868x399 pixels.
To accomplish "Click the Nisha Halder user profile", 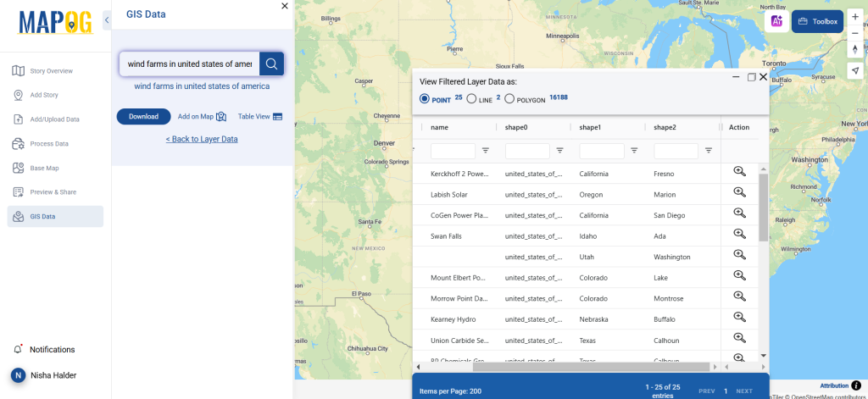I will click(44, 375).
